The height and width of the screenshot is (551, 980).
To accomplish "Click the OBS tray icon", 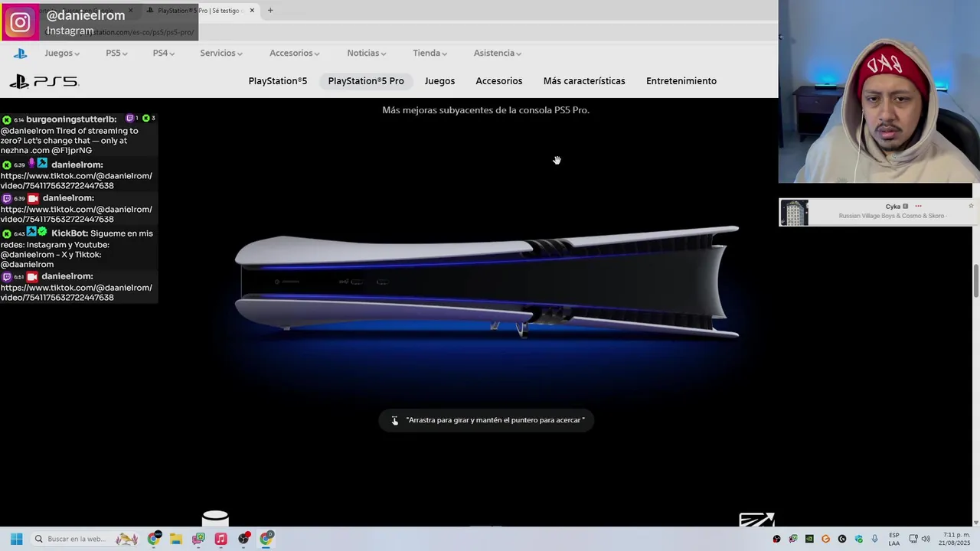I will [777, 539].
